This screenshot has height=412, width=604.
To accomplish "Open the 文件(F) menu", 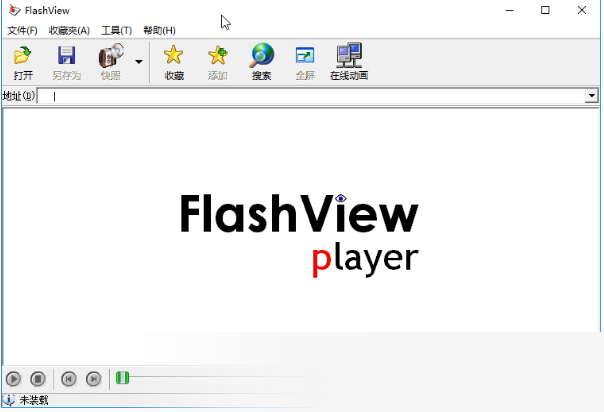I will tap(22, 30).
